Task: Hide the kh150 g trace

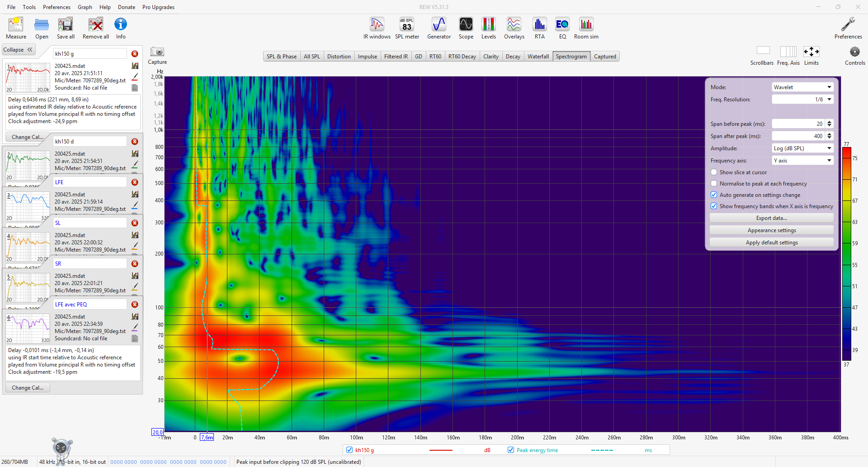Action: pyautogui.click(x=349, y=450)
